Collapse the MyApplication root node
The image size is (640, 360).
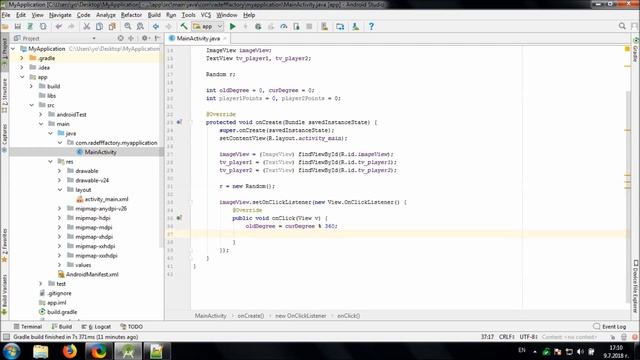tap(13, 49)
